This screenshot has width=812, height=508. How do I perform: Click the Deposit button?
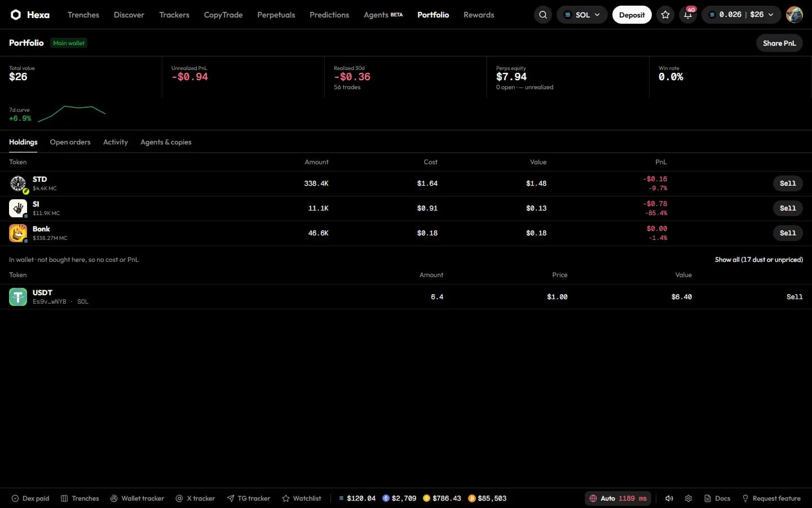[632, 15]
